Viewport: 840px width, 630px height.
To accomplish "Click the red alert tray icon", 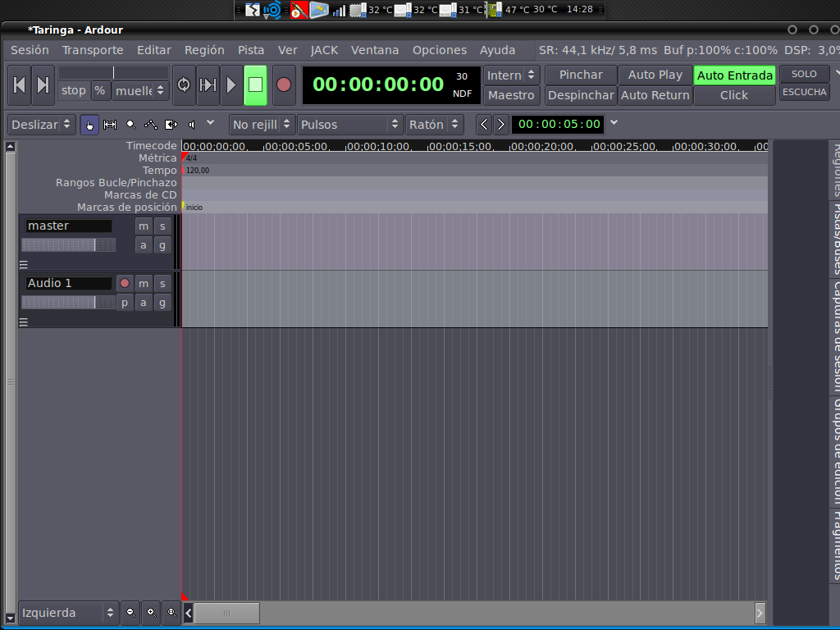I will 299,10.
